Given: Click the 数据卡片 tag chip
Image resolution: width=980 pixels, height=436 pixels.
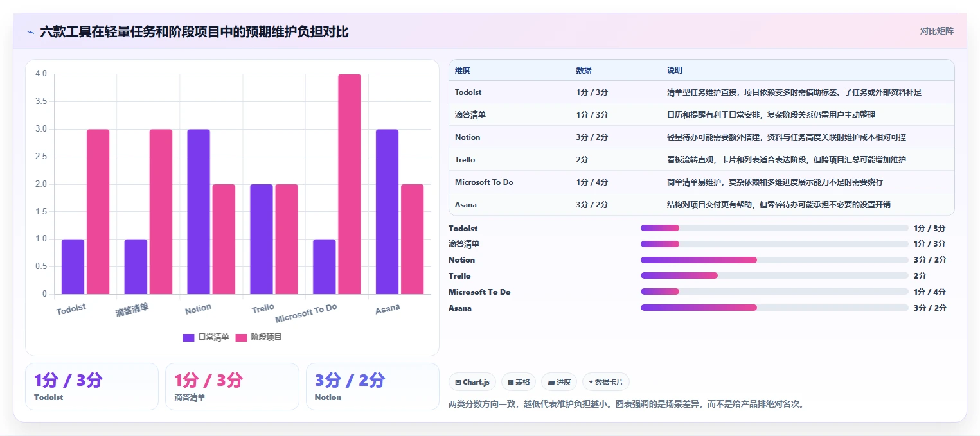Looking at the screenshot, I should [605, 382].
